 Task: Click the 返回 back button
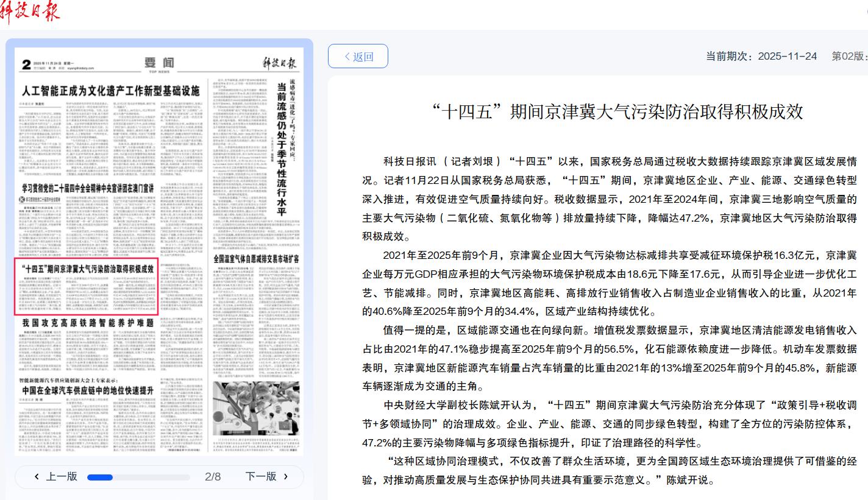(358, 57)
